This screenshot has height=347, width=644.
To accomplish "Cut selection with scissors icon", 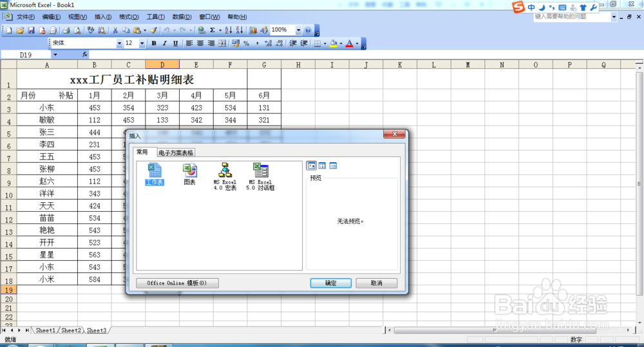I will pyautogui.click(x=115, y=30).
